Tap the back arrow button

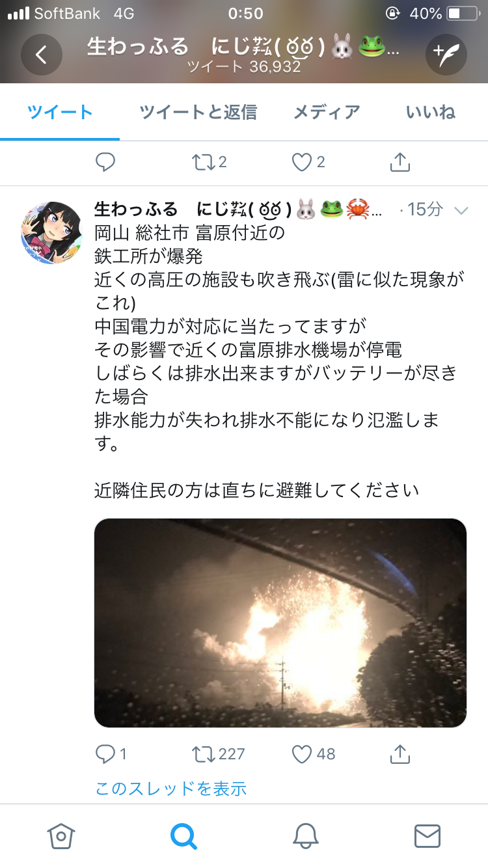[x=41, y=55]
